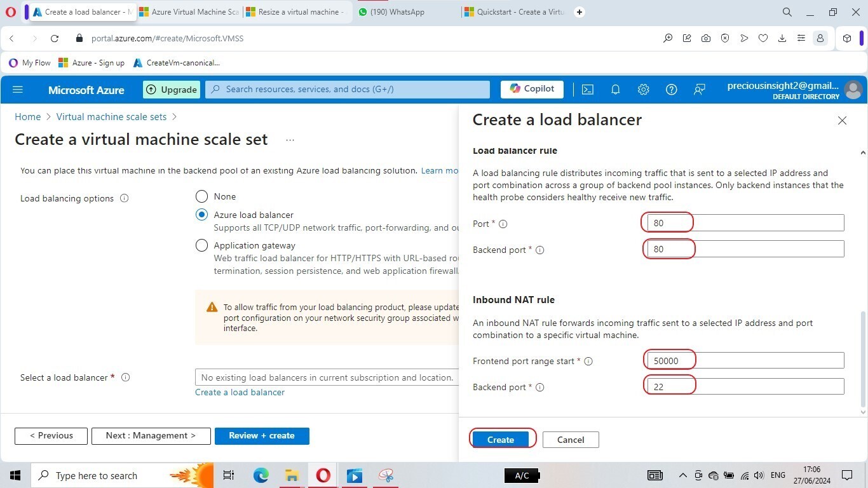The width and height of the screenshot is (868, 488).
Task: Show info for the Inbound NAT Backend port
Action: 540,387
